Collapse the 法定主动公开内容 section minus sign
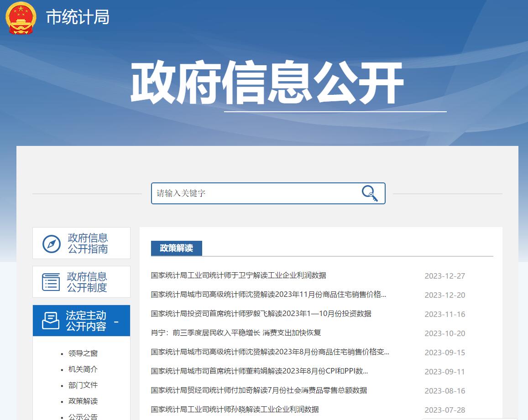Image resolution: width=528 pixels, height=420 pixels. [x=116, y=322]
